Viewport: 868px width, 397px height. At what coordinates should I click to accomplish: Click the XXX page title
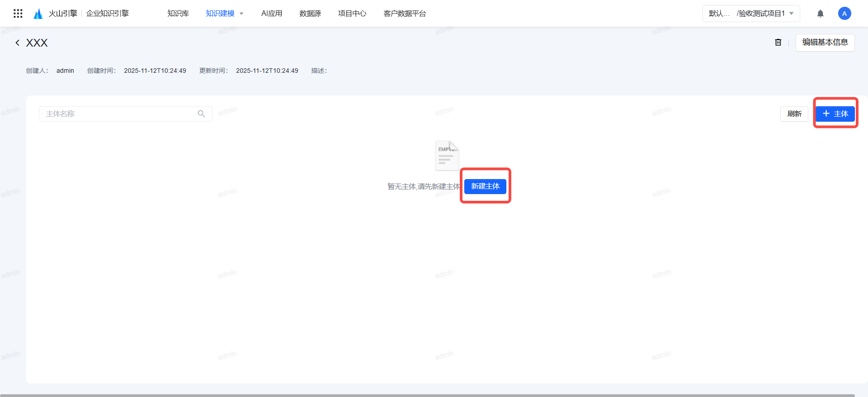click(x=37, y=43)
